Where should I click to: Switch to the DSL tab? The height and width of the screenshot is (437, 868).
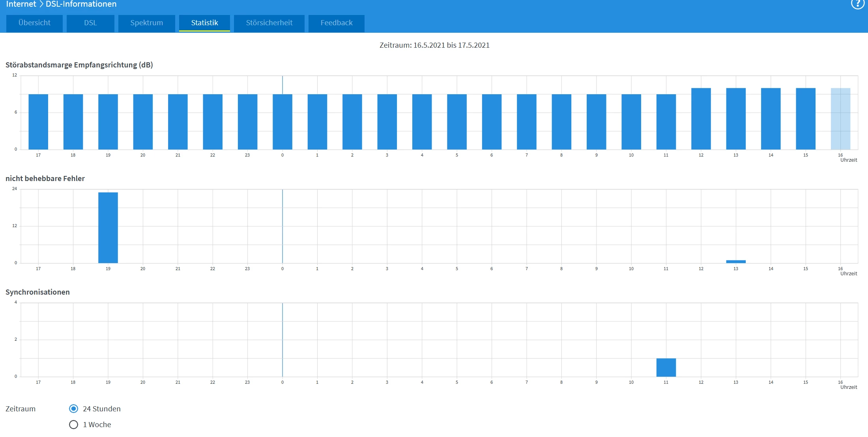90,23
